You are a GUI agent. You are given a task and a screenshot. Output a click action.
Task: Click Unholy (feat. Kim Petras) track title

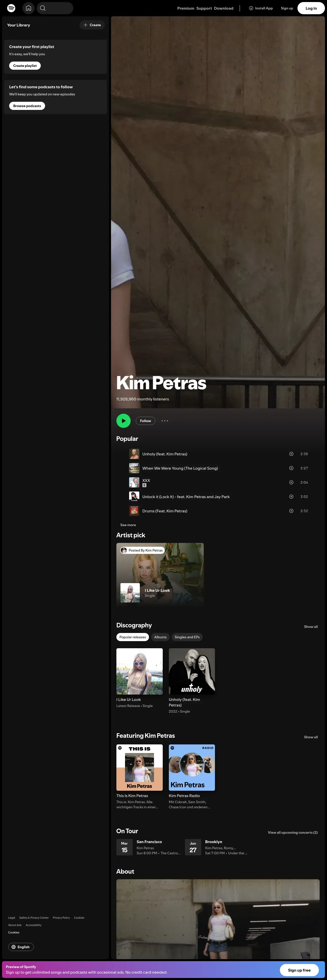[165, 454]
